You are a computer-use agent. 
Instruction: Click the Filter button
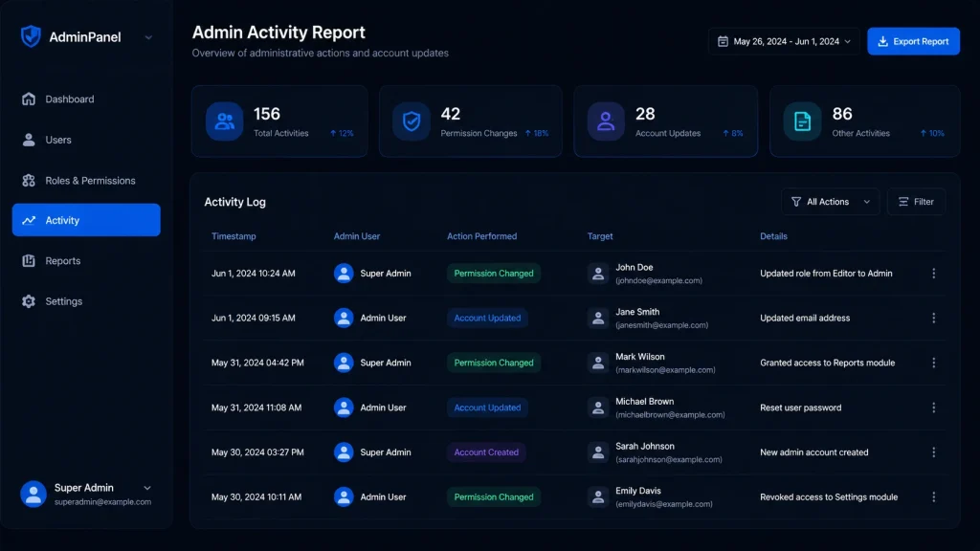[x=916, y=202]
